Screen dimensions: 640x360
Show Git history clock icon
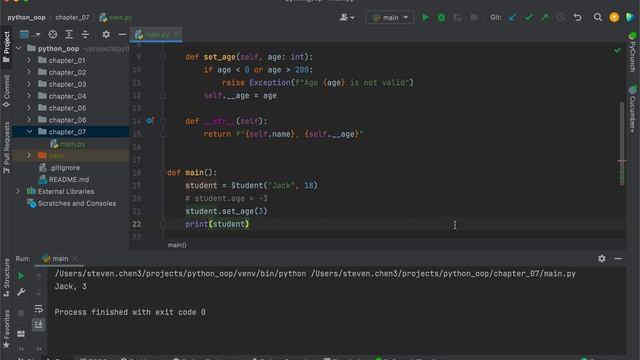tap(561, 18)
